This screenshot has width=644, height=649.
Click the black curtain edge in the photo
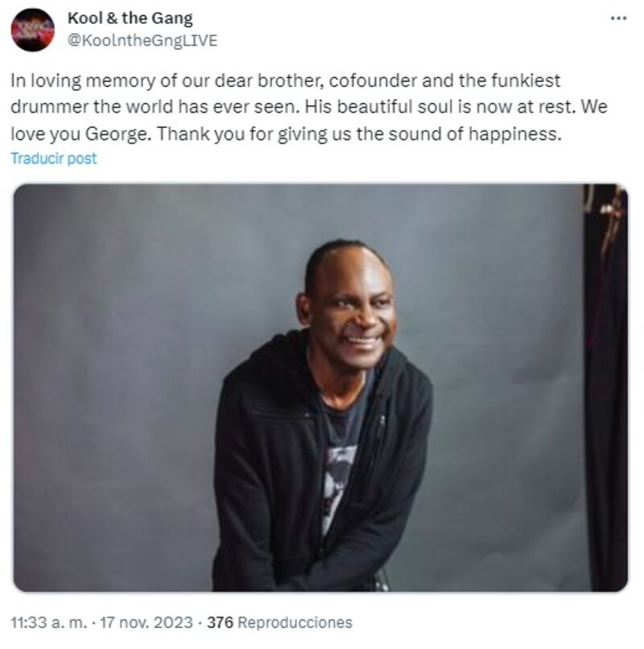(x=606, y=387)
